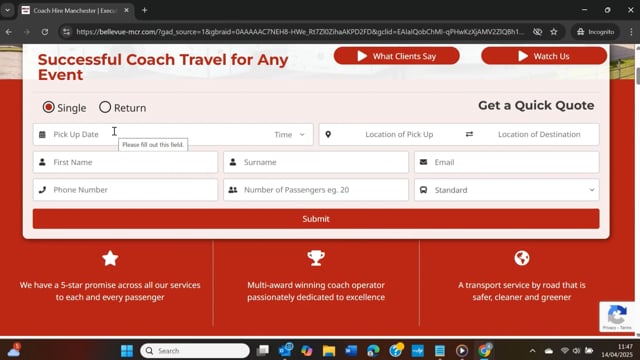Screen dimensions: 640x360
Task: Open File Explorer from taskbar
Action: point(329,351)
